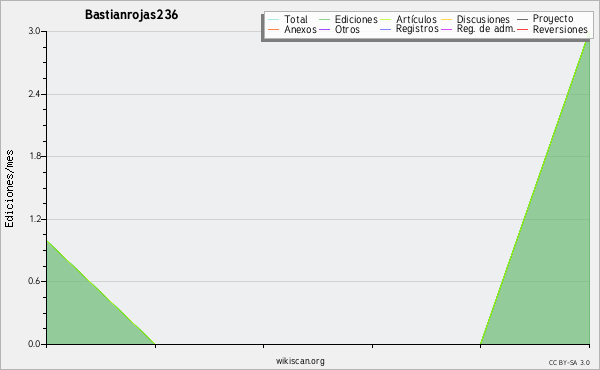Click the chart title Bastianrojas236
The width and height of the screenshot is (600, 370).
pos(131,15)
